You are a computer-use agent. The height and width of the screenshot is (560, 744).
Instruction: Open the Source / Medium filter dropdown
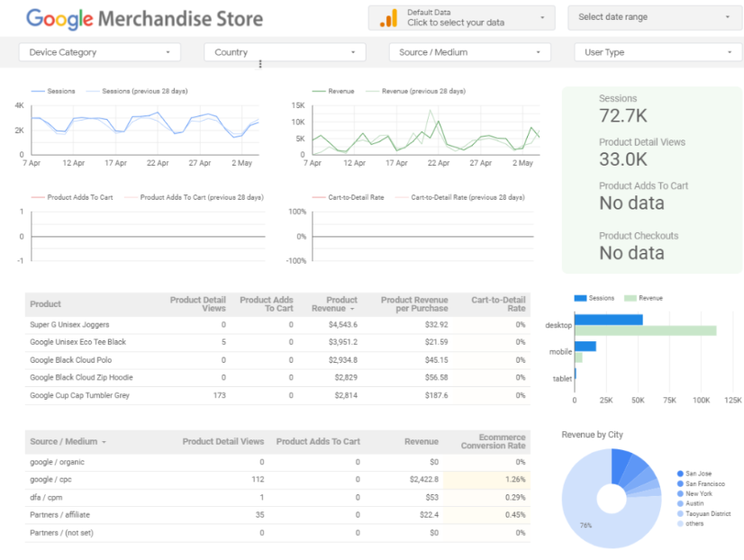[470, 52]
